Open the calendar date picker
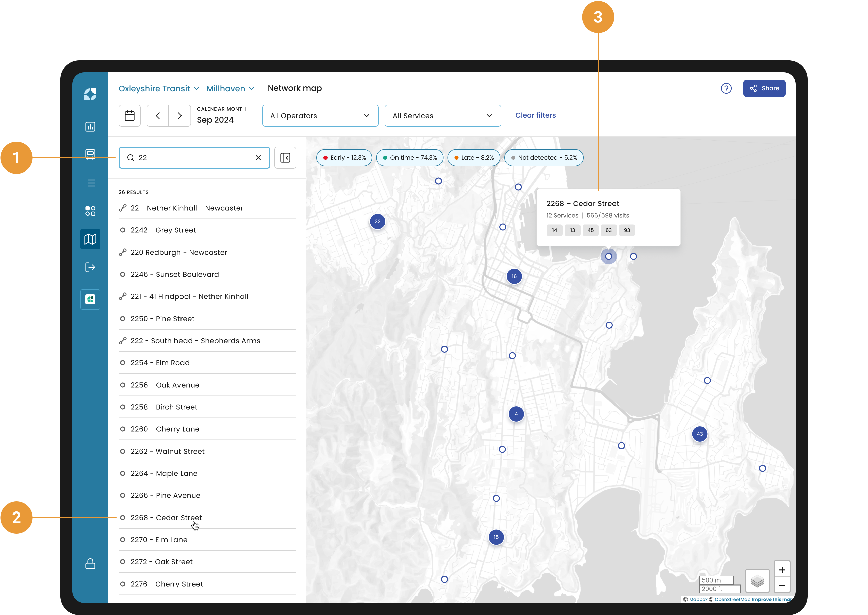Viewport: 868px width, 615px height. point(130,116)
